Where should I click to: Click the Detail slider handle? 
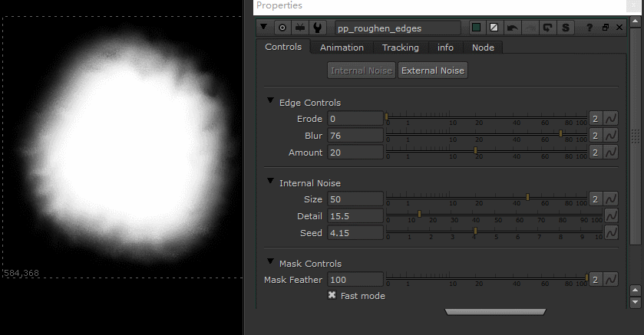pos(419,214)
